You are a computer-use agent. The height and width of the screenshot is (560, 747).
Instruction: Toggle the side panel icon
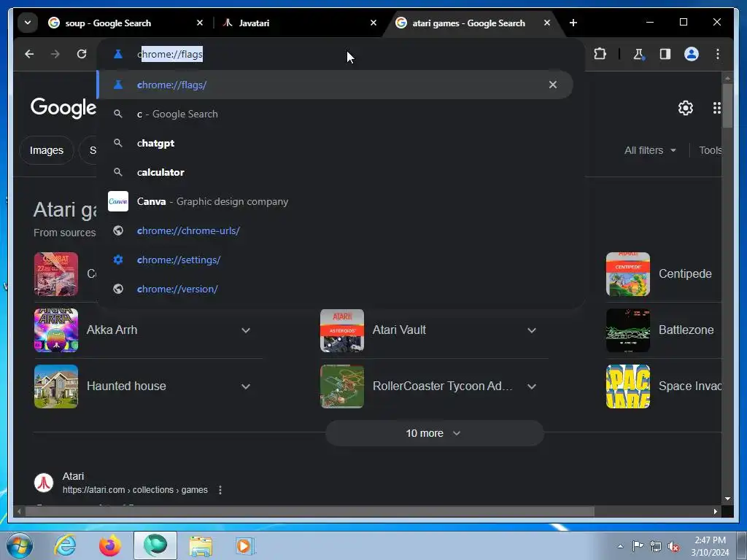(x=665, y=54)
